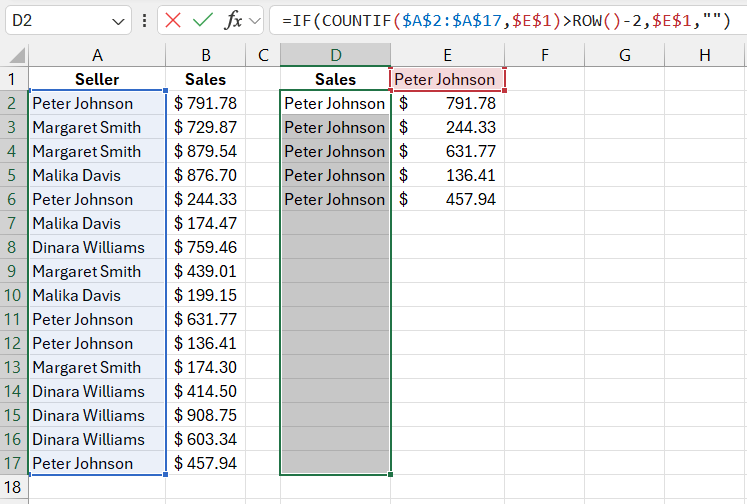Select cell A2 with Peter Johnson
The height and width of the screenshot is (504, 747).
click(97, 103)
